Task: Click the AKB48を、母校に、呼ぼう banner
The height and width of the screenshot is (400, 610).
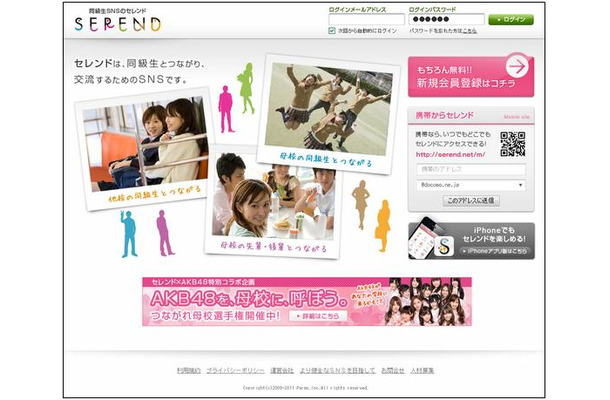Action: [x=307, y=302]
